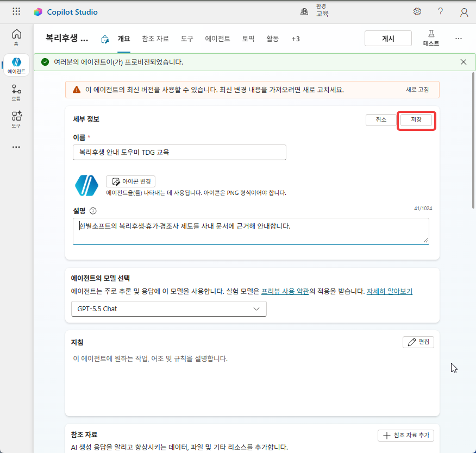Screen dimensions: 476x453
Task: Open the app launcher grid icon
Action: pyautogui.click(x=16, y=11)
